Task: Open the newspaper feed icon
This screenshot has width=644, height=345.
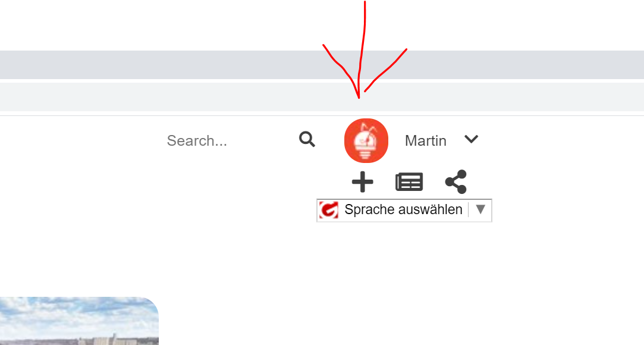Action: click(409, 182)
